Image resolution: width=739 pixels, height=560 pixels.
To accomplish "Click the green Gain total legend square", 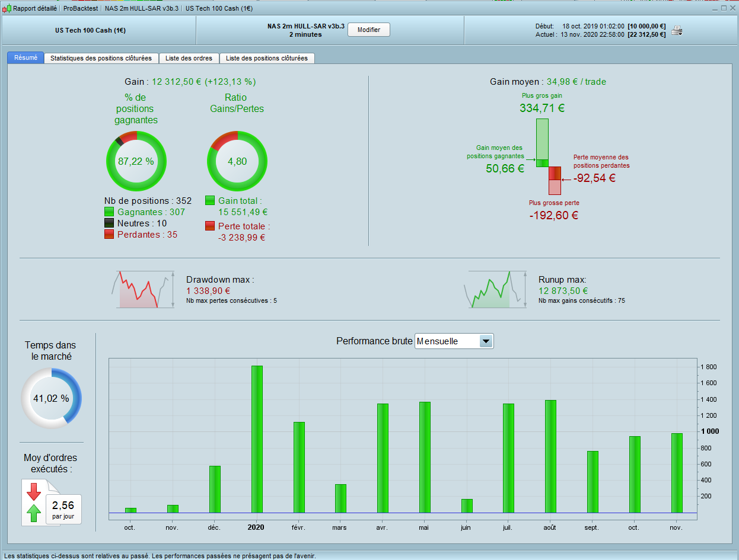I will 210,201.
